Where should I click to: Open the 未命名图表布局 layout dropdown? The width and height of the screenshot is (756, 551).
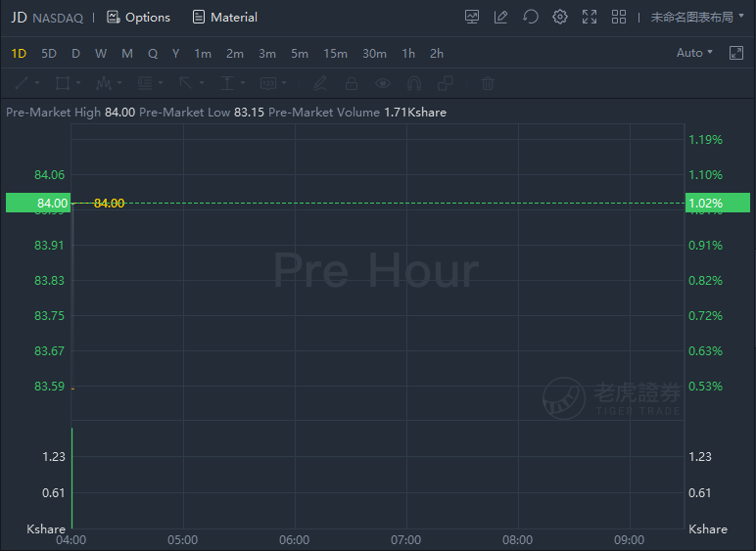tap(697, 18)
